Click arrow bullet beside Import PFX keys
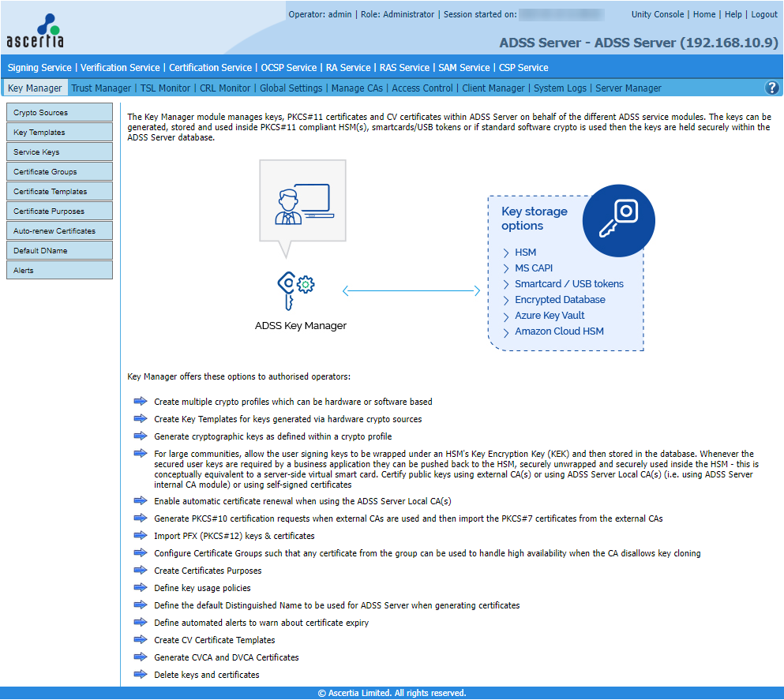This screenshot has width=784, height=700. (x=141, y=536)
